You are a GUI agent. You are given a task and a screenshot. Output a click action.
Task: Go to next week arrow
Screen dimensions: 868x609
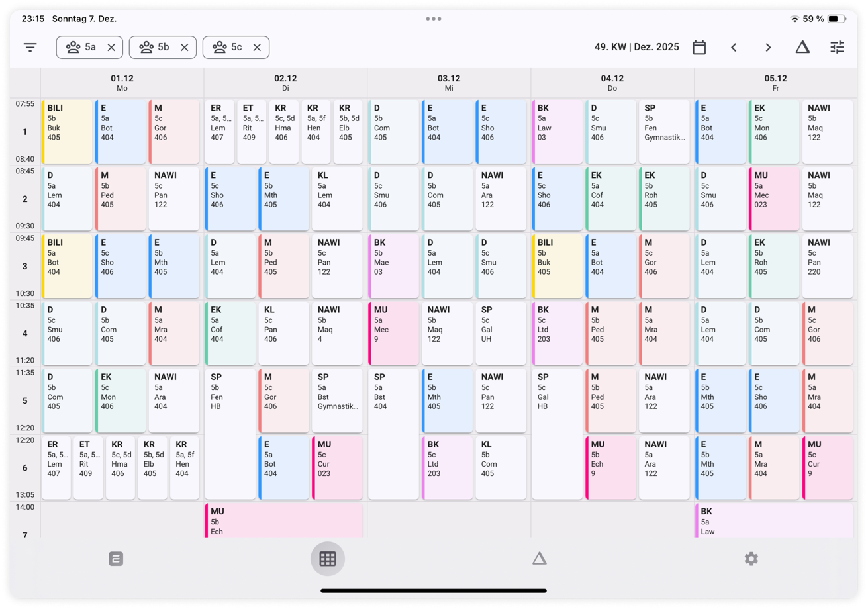[x=768, y=48]
